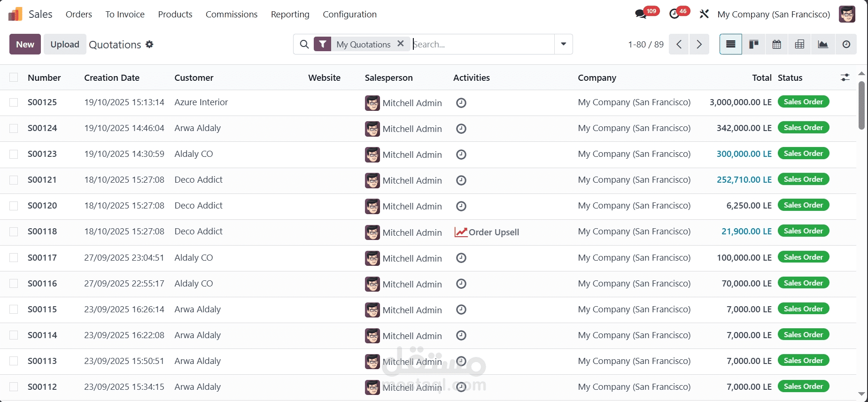This screenshot has height=402, width=868.
Task: Sort by Customer column header
Action: pyautogui.click(x=194, y=77)
